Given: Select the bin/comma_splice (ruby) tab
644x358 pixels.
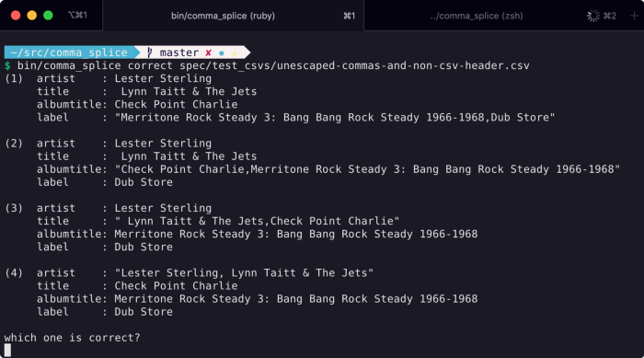Looking at the screenshot, I should [x=223, y=16].
